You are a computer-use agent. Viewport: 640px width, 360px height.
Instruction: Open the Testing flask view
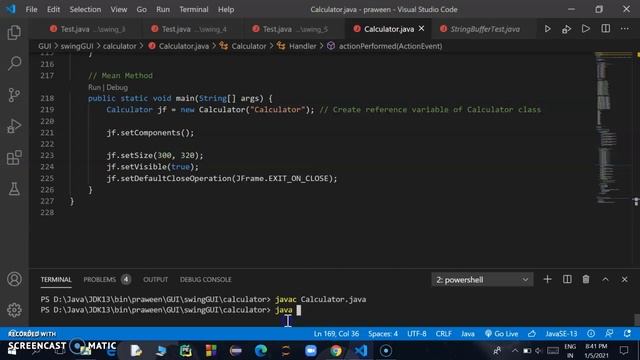pyautogui.click(x=14, y=189)
